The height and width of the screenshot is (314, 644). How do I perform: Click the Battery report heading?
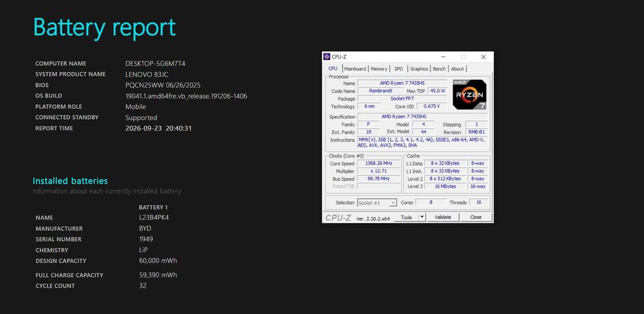[104, 28]
